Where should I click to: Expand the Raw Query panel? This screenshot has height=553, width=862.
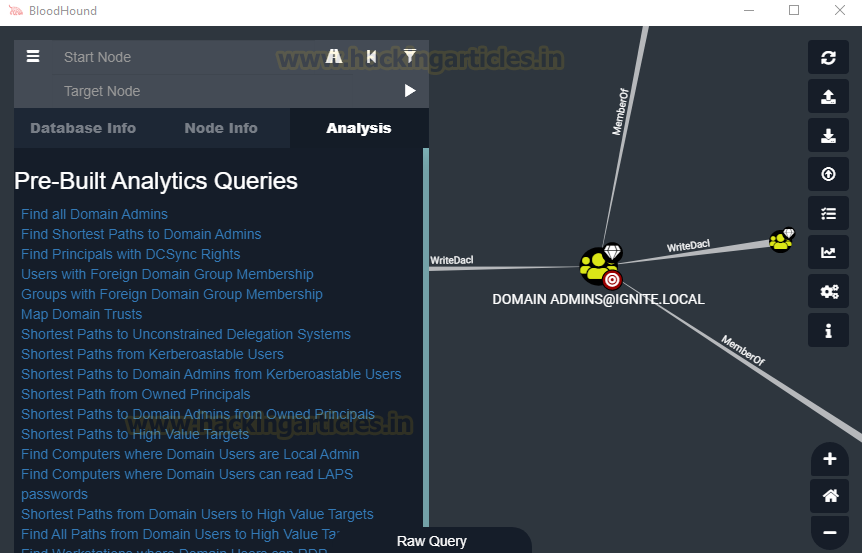coord(432,541)
